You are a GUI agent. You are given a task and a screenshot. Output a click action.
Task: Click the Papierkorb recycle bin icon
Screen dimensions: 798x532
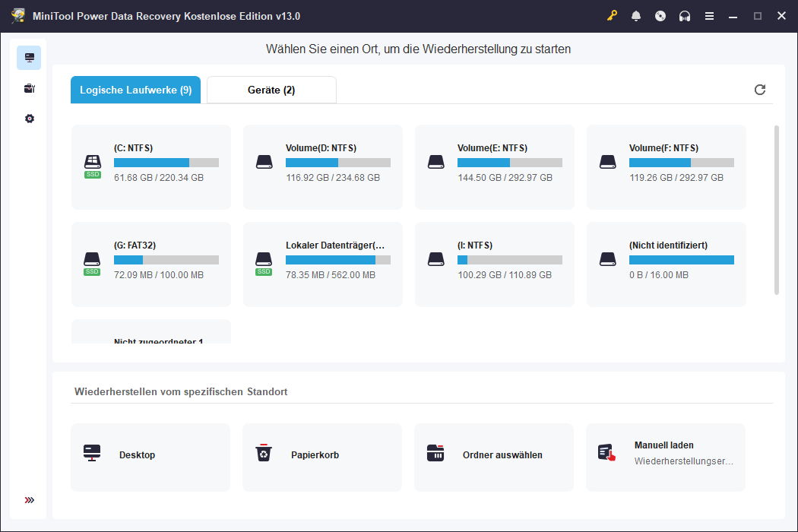264,453
